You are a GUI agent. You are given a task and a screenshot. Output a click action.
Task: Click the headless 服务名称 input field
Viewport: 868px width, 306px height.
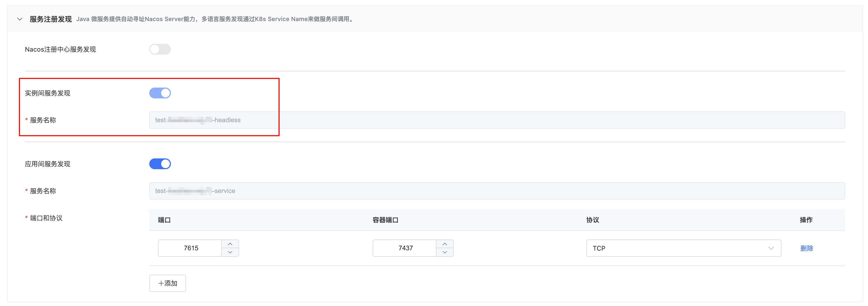(497, 120)
